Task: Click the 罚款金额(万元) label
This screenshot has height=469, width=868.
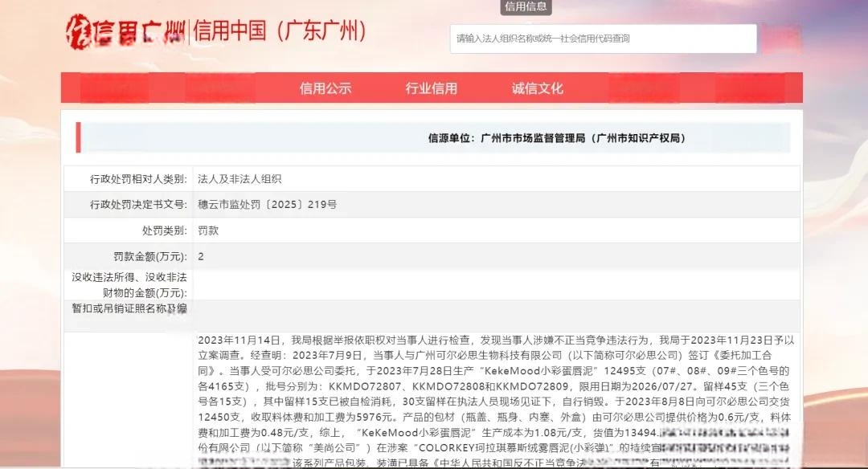Action: coord(150,257)
